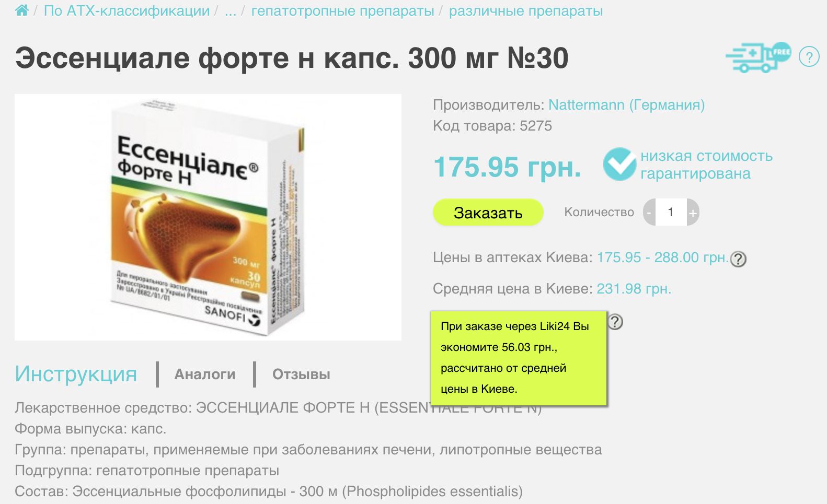The width and height of the screenshot is (827, 504).
Task: Decrease quantity with minus button
Action: [649, 213]
